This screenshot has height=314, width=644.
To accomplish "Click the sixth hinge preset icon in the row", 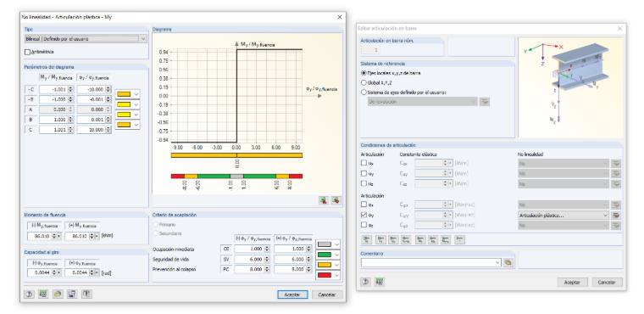I will click(x=433, y=239).
